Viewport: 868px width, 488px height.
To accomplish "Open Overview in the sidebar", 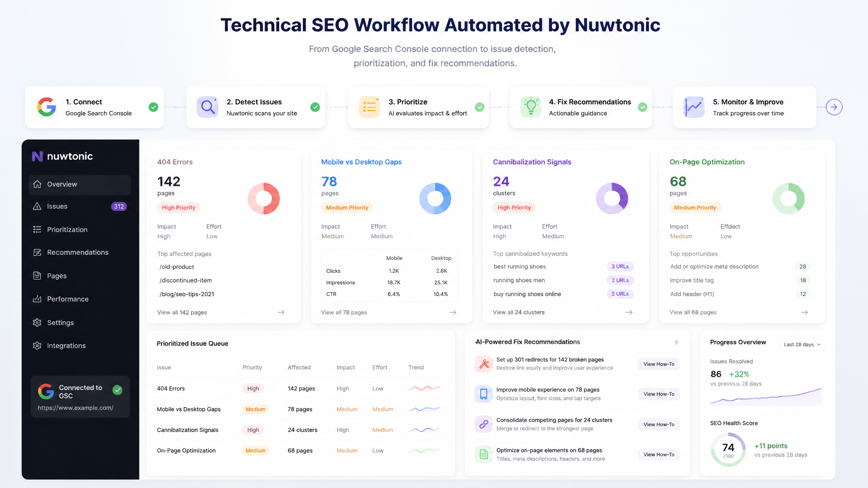I will pyautogui.click(x=80, y=185).
